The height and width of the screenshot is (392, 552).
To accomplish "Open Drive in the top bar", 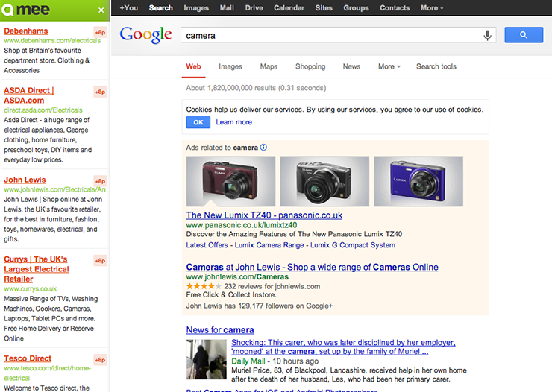I will point(254,7).
